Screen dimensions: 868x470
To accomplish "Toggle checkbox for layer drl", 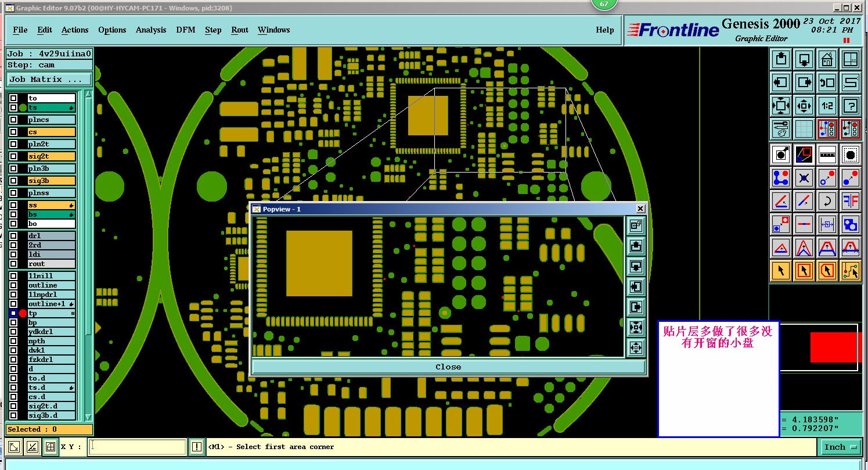I will [13, 236].
